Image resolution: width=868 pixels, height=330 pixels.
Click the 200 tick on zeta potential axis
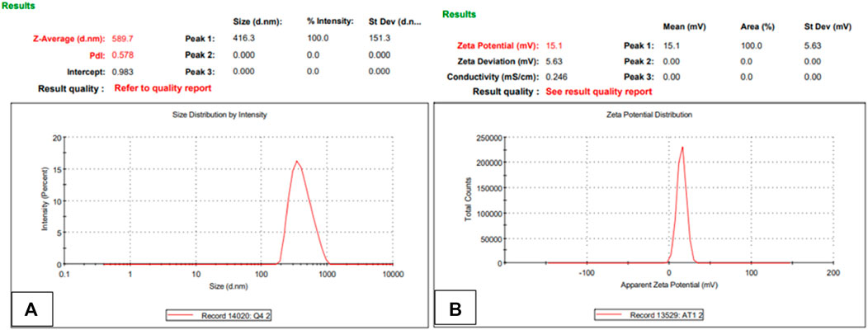(x=833, y=274)
